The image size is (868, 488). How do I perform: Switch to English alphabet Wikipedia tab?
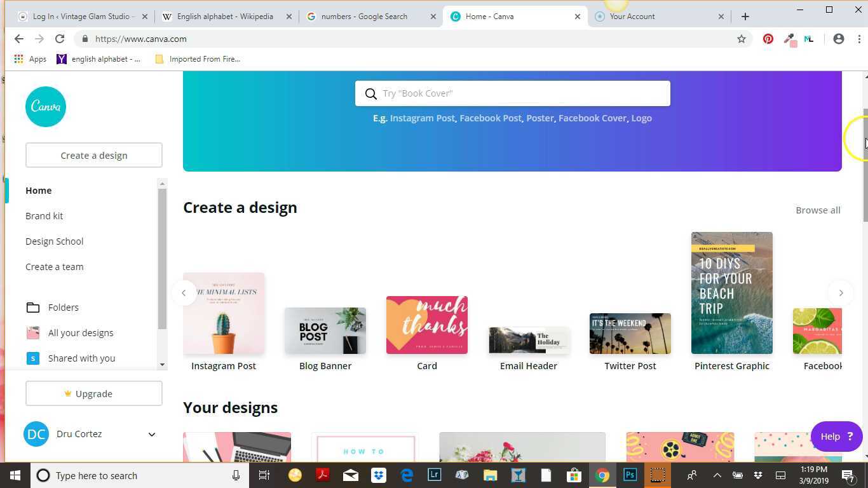[x=226, y=17]
